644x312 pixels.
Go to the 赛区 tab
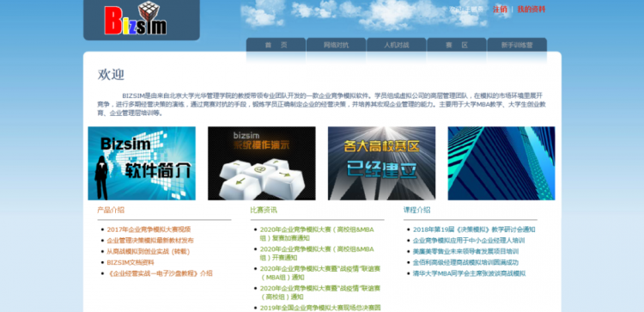click(457, 46)
